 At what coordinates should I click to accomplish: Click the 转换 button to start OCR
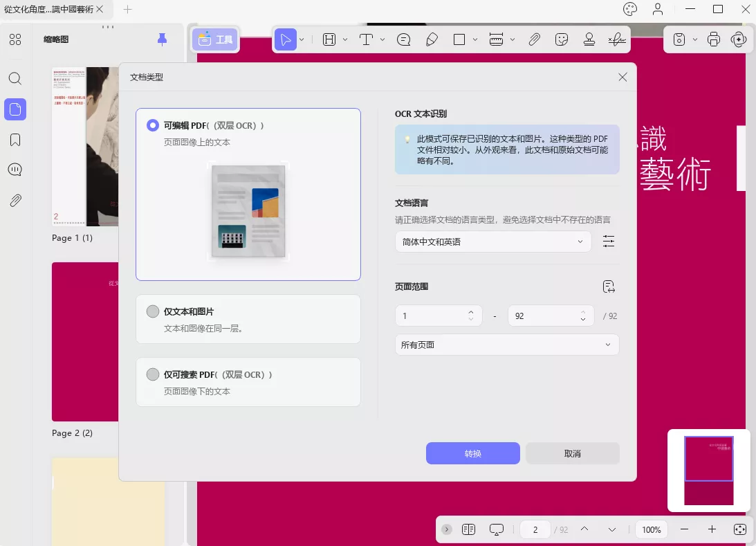coord(473,453)
